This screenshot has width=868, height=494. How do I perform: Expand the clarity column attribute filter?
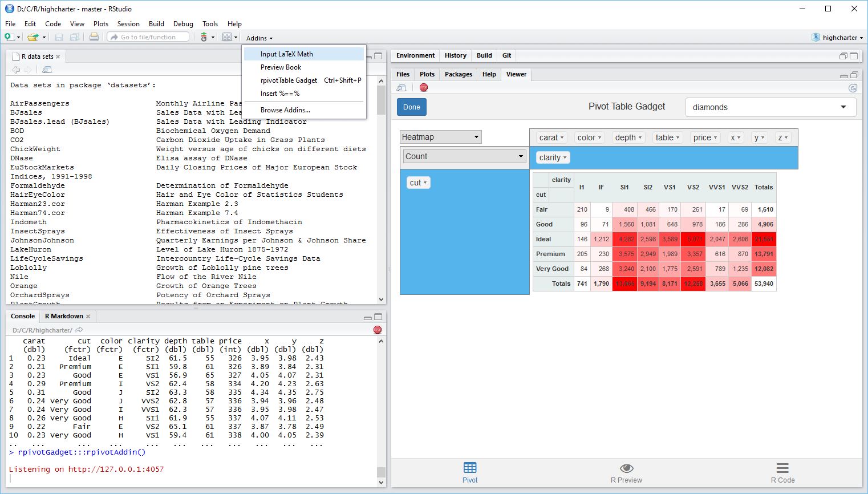coord(565,157)
